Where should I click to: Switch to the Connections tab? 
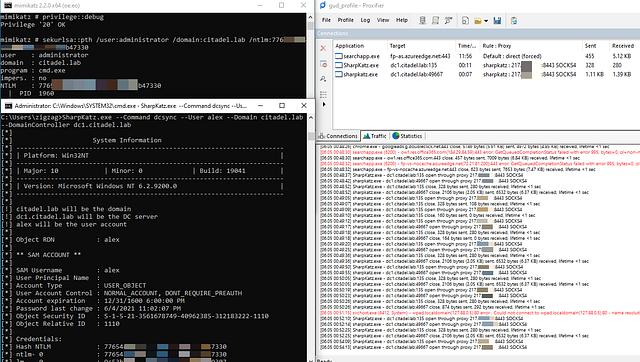point(338,136)
